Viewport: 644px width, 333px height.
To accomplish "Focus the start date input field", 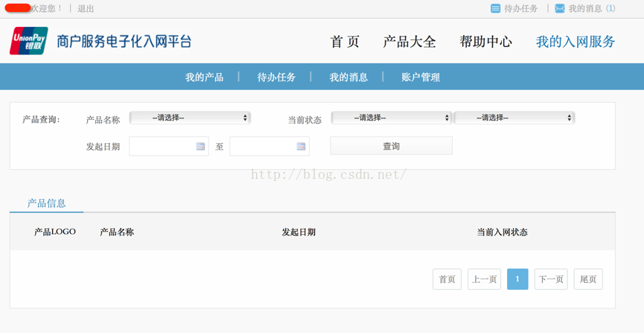I will coord(169,146).
